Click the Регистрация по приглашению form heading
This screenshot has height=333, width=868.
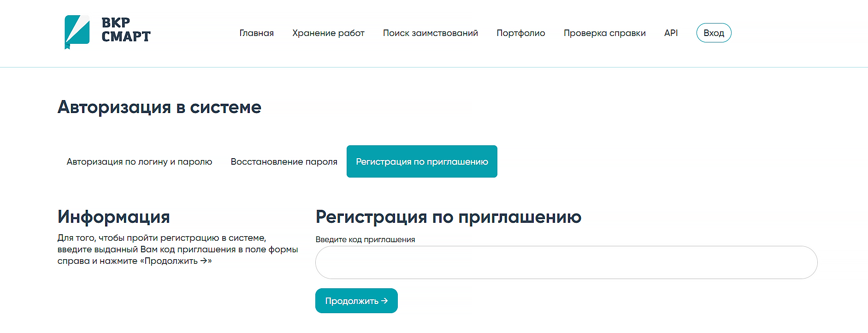point(449,217)
